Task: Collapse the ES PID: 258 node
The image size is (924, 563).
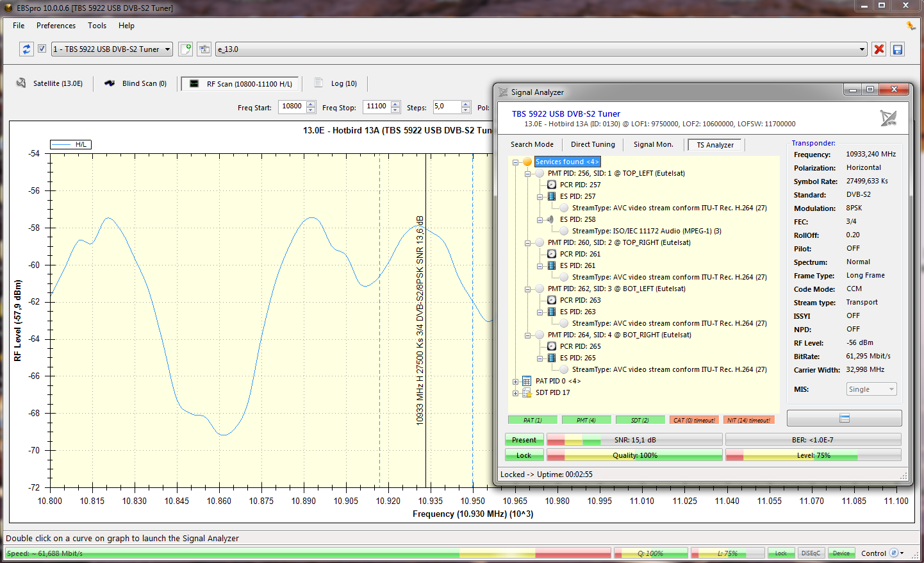Action: coord(540,219)
